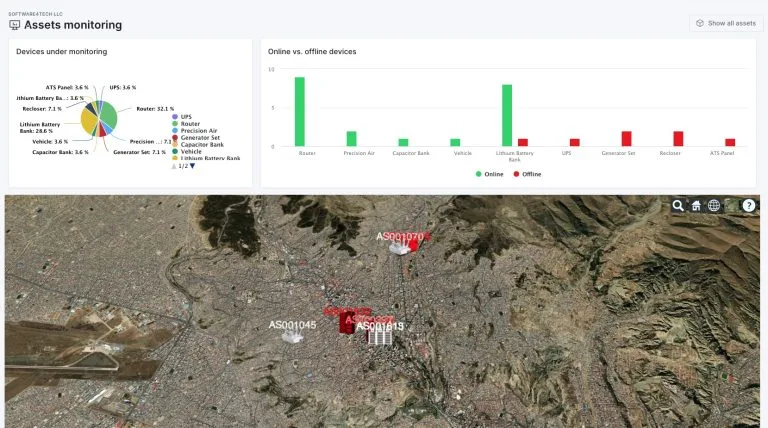Select the red building asset marker on map
768x428 pixels.
tap(347, 322)
